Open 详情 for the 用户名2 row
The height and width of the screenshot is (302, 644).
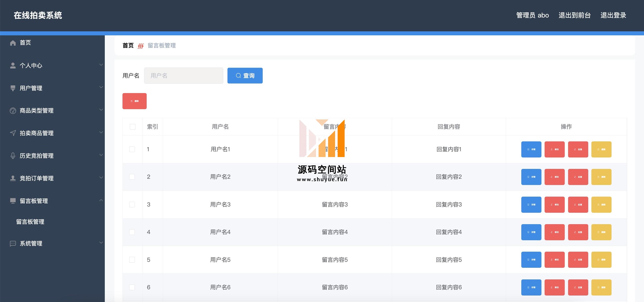(x=531, y=177)
